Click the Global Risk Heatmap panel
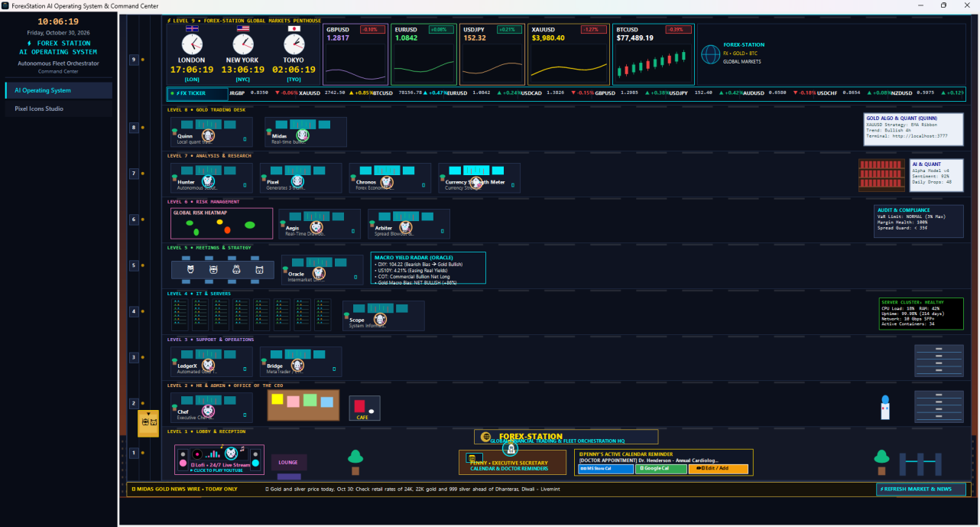This screenshot has width=980, height=527. pos(222,223)
